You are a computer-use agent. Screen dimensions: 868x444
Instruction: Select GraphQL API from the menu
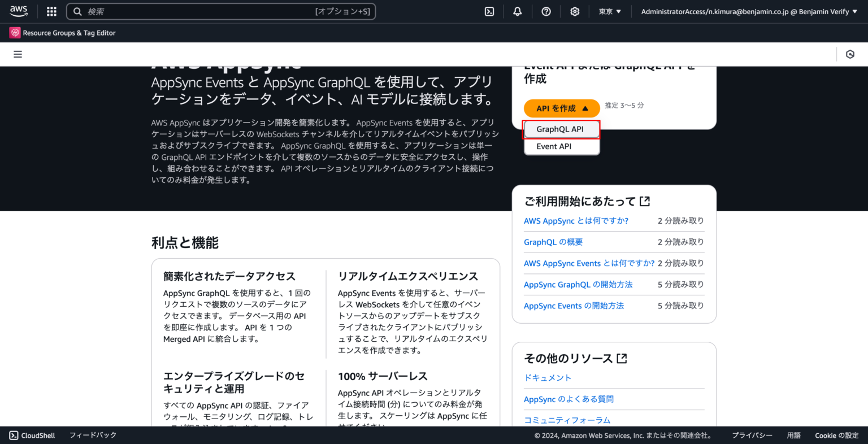pyautogui.click(x=561, y=129)
